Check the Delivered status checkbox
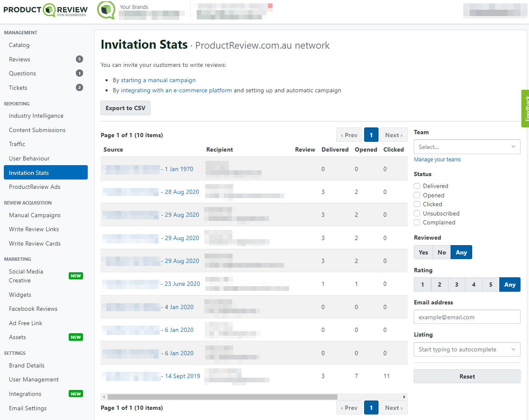This screenshot has height=420, width=529. point(417,186)
